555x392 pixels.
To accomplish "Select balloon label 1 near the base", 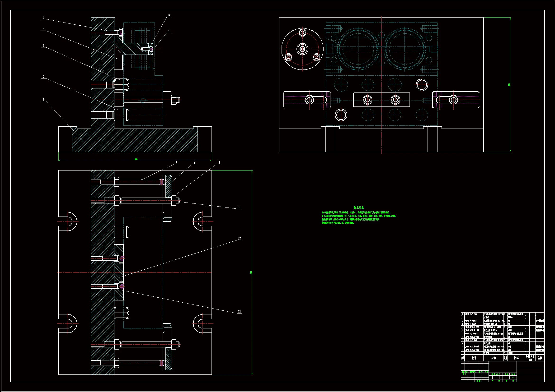I will click(x=43, y=100).
